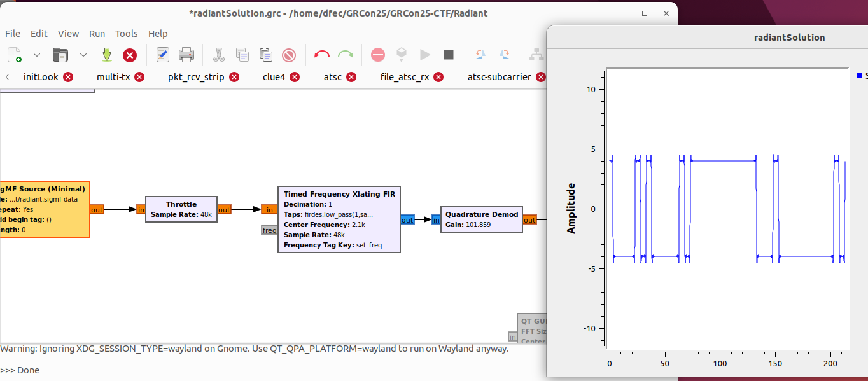Select the Throttle block

(x=181, y=209)
